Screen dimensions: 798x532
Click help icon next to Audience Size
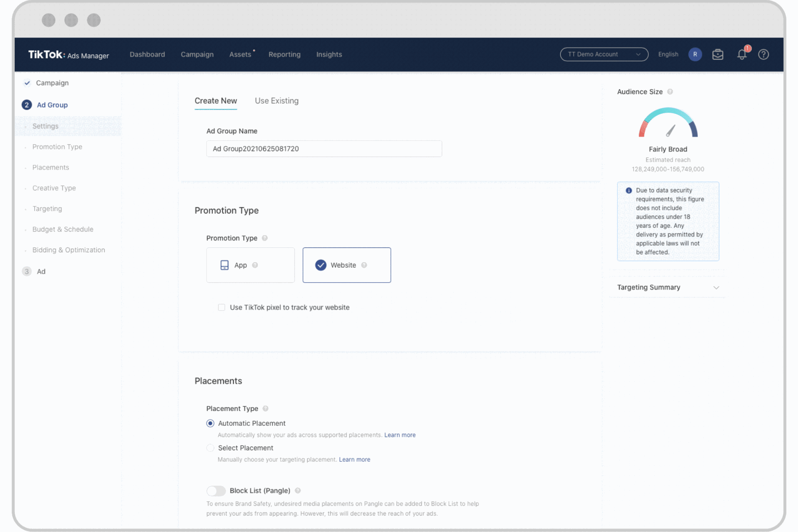670,92
